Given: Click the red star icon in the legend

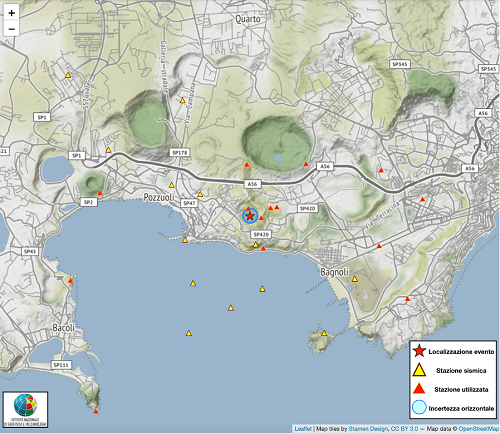Looking at the screenshot, I should [419, 351].
